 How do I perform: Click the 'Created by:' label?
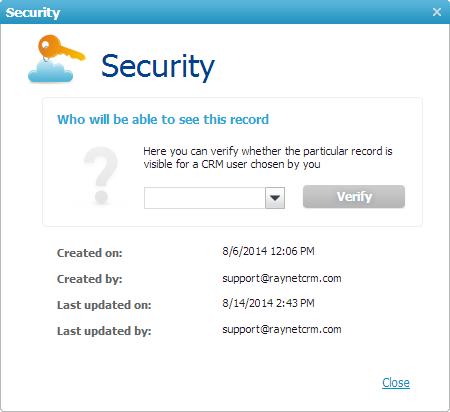[x=90, y=279]
